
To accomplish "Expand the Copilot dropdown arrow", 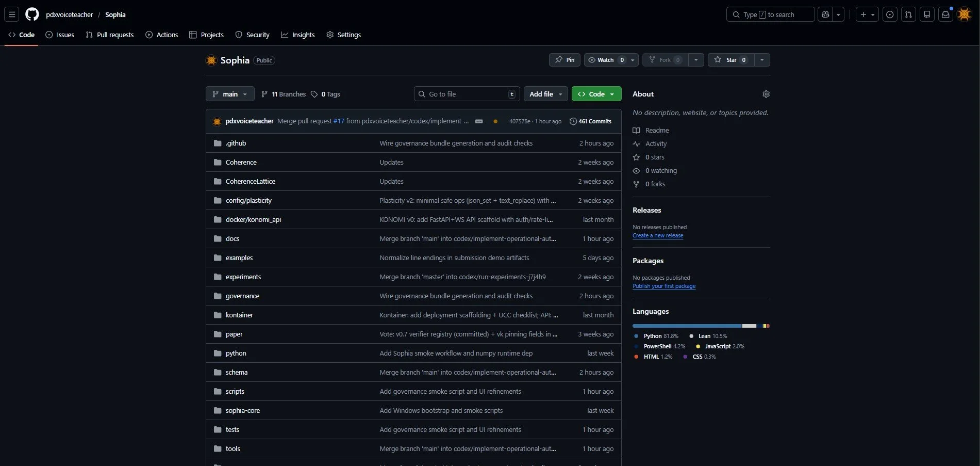I will 838,14.
